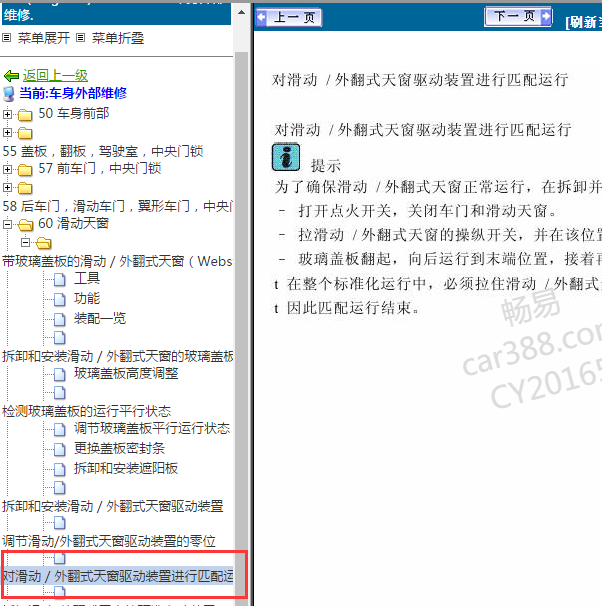Expand the 57 前车门 node
The width and height of the screenshot is (602, 606).
point(7,169)
